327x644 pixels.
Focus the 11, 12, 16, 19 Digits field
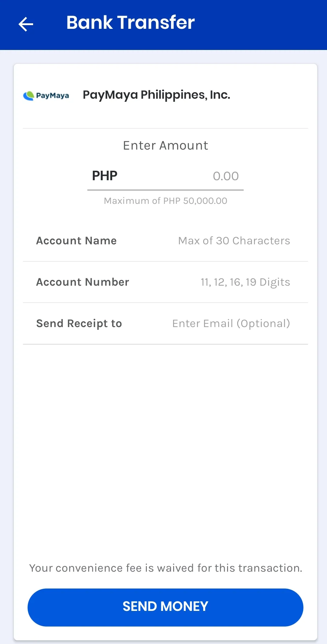pyautogui.click(x=245, y=282)
